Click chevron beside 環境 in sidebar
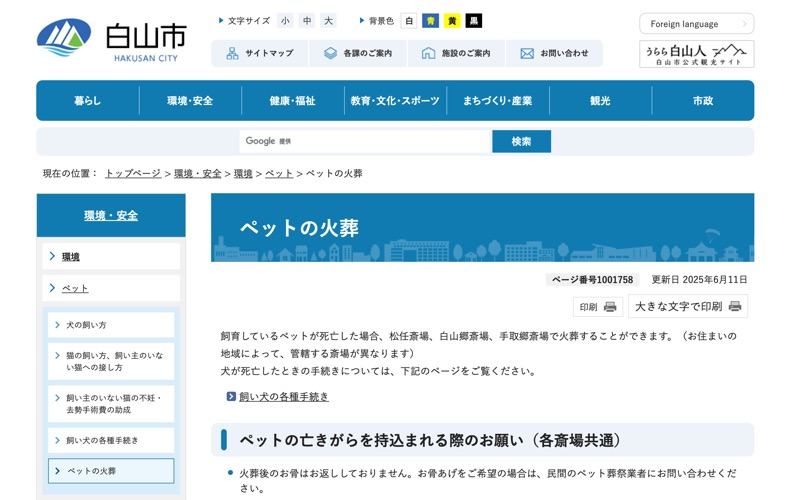The image size is (800, 500). coord(52,256)
